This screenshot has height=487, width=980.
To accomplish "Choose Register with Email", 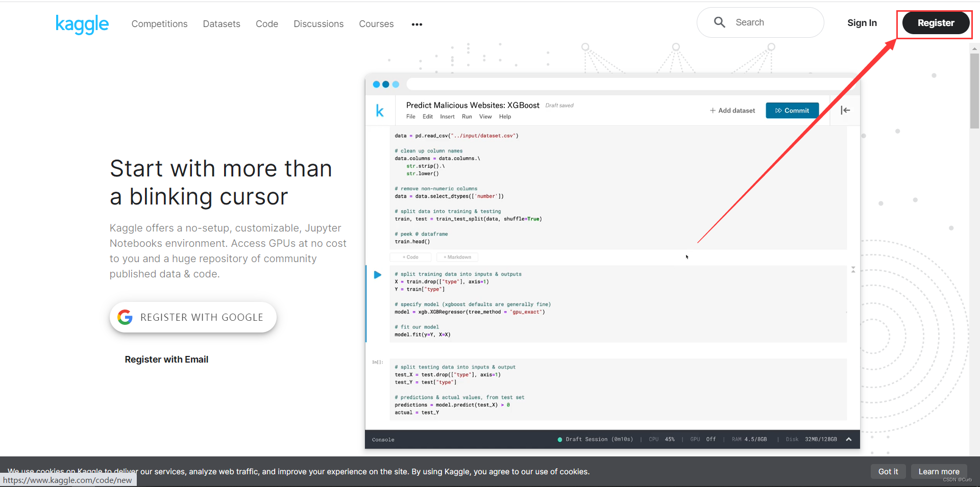I will (x=166, y=360).
